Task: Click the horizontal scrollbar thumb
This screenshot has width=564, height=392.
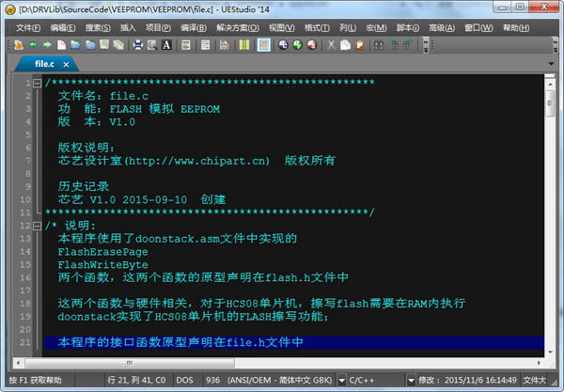Action: coord(130,363)
